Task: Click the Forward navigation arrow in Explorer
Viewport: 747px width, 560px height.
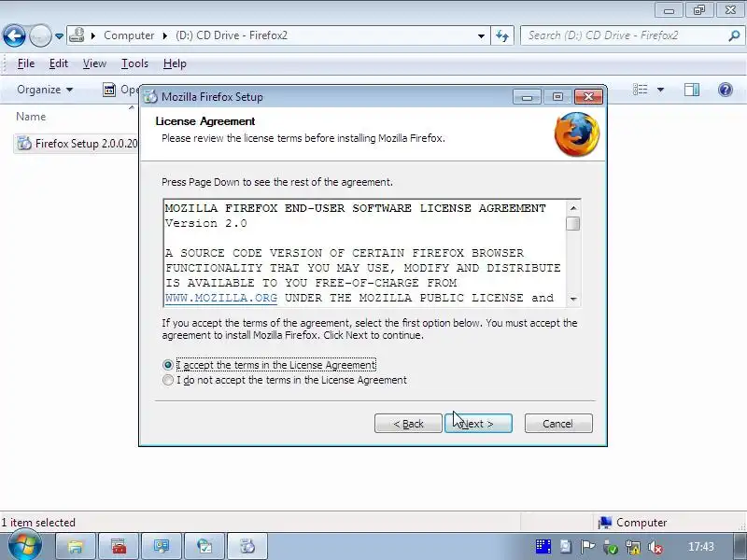Action: tap(40, 35)
